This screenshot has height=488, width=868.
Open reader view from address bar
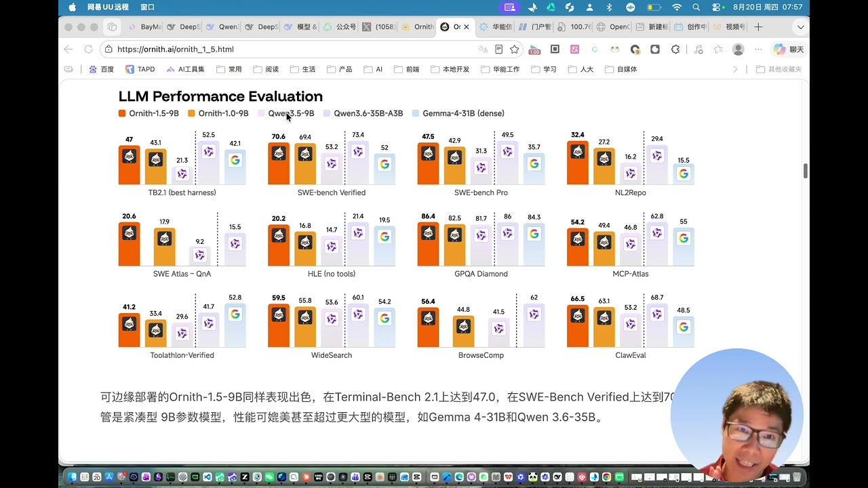click(x=499, y=49)
